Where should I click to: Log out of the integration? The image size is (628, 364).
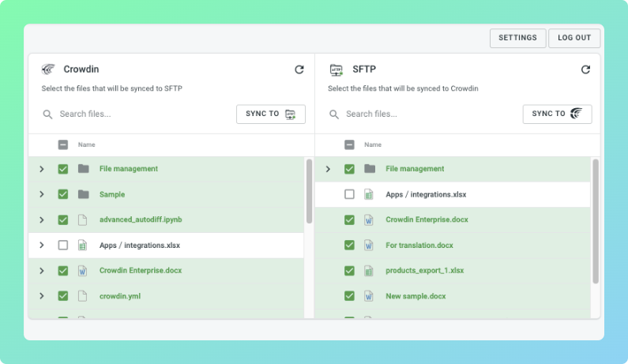574,38
